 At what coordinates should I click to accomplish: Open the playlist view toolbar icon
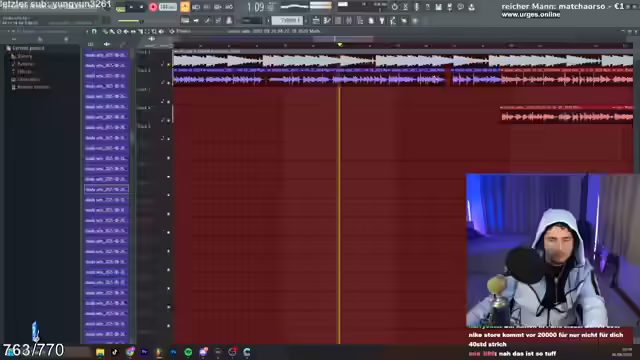(x=185, y=20)
